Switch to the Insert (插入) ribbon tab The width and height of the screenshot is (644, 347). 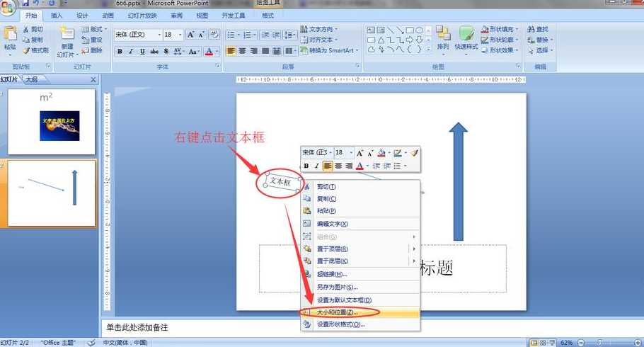click(57, 16)
